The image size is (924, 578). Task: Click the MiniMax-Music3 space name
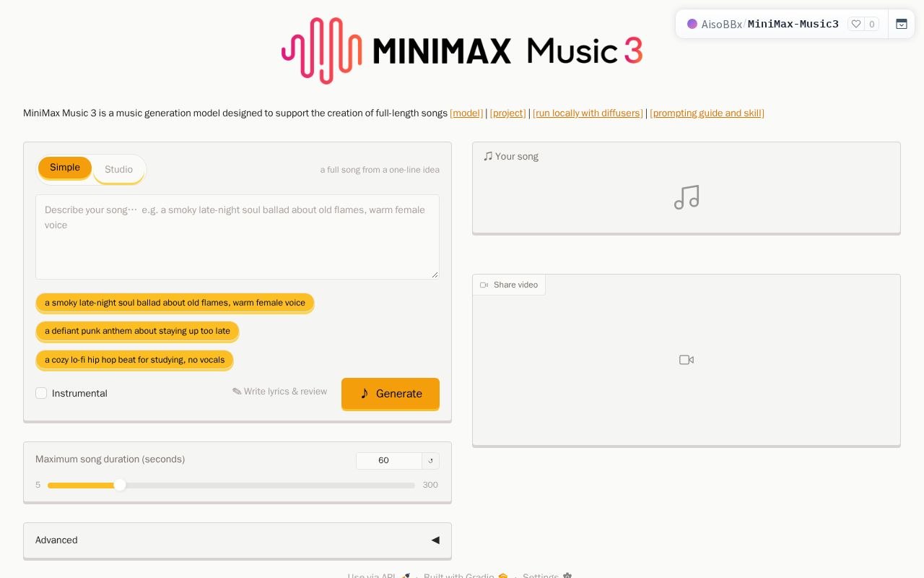pyautogui.click(x=793, y=24)
